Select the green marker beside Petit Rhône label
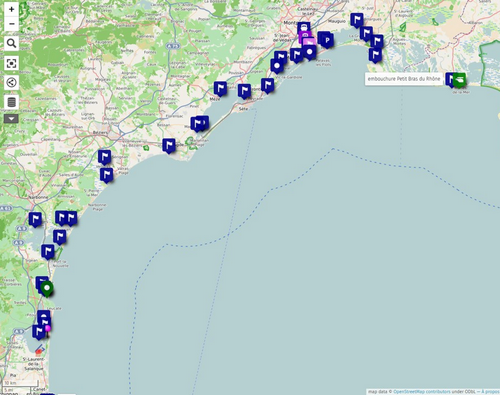Viewport: 500px width, 395px height. pyautogui.click(x=460, y=80)
